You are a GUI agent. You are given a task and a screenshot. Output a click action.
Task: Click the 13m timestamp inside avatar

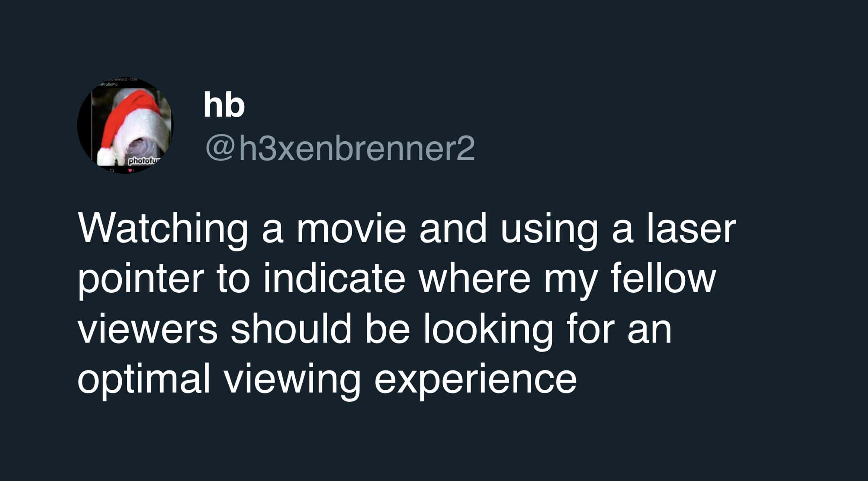pos(133,80)
